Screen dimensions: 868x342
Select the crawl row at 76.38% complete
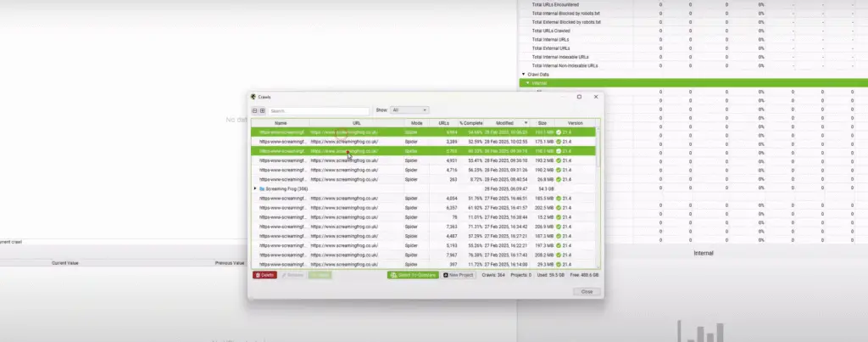pyautogui.click(x=424, y=255)
